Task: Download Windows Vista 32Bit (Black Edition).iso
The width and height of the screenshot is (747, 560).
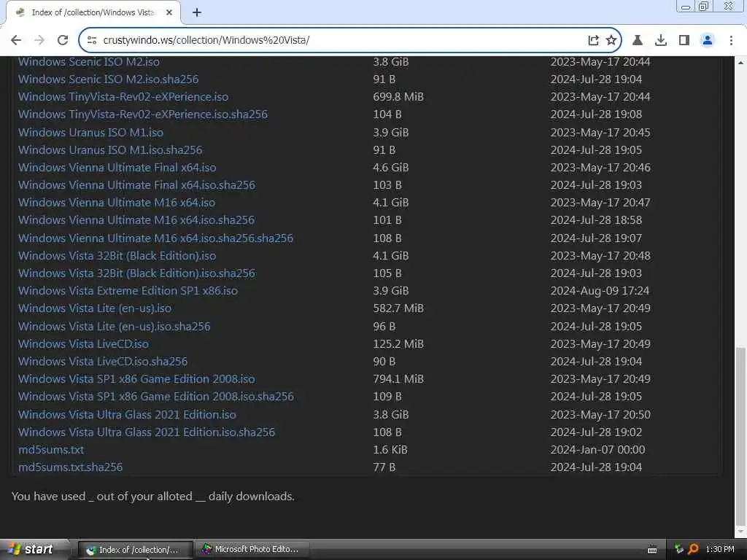Action: [x=117, y=256]
